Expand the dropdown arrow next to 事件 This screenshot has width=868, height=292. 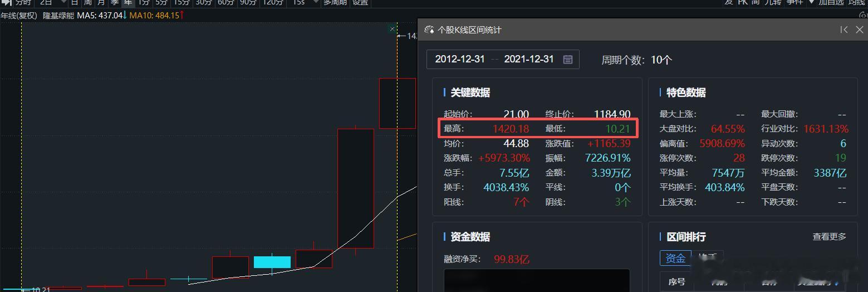click(x=811, y=2)
